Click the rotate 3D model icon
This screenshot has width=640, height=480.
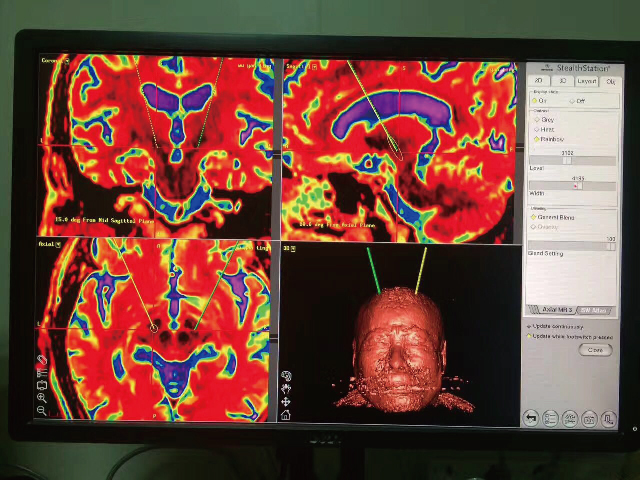(286, 377)
